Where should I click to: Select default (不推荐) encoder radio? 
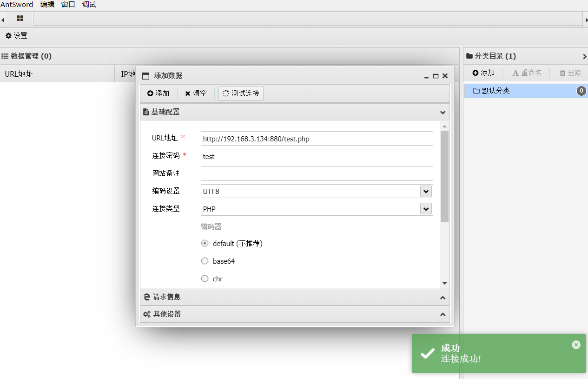pos(205,243)
